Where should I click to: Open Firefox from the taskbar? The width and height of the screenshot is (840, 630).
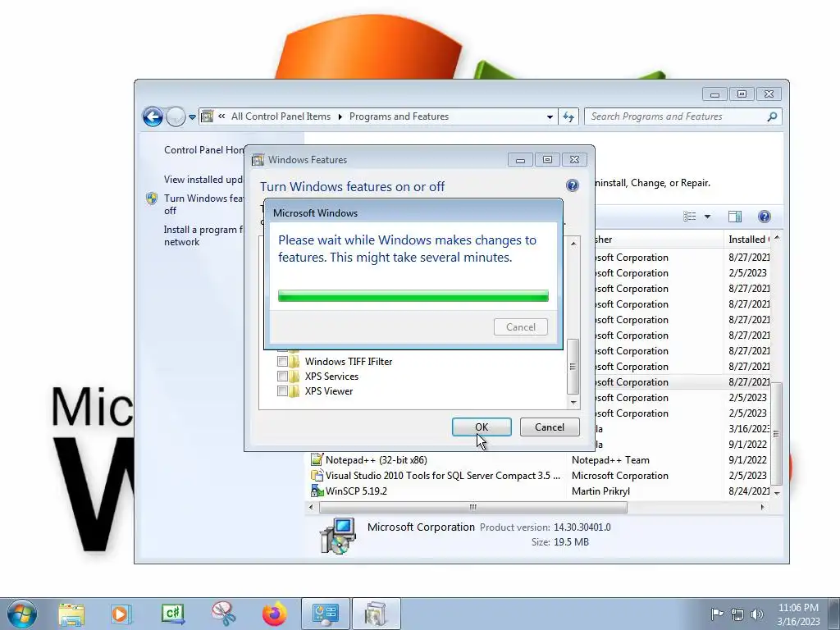tap(274, 614)
